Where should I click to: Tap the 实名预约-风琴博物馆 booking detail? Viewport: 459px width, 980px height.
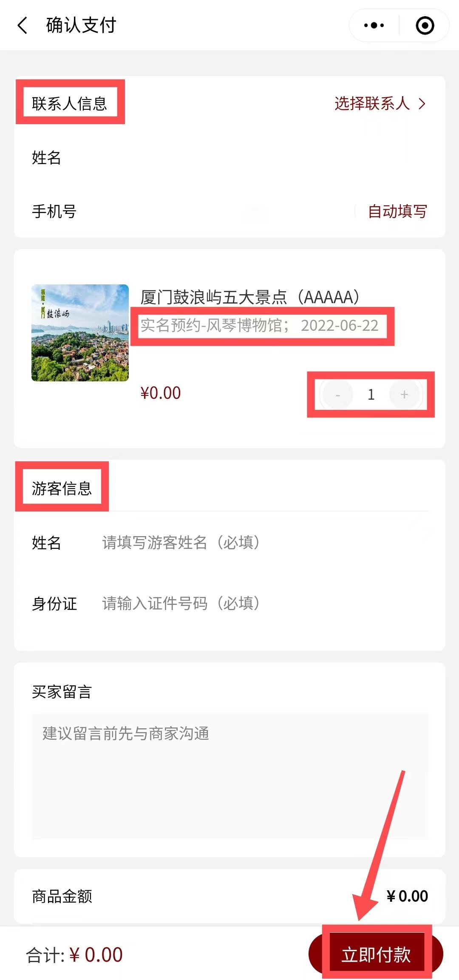click(259, 326)
